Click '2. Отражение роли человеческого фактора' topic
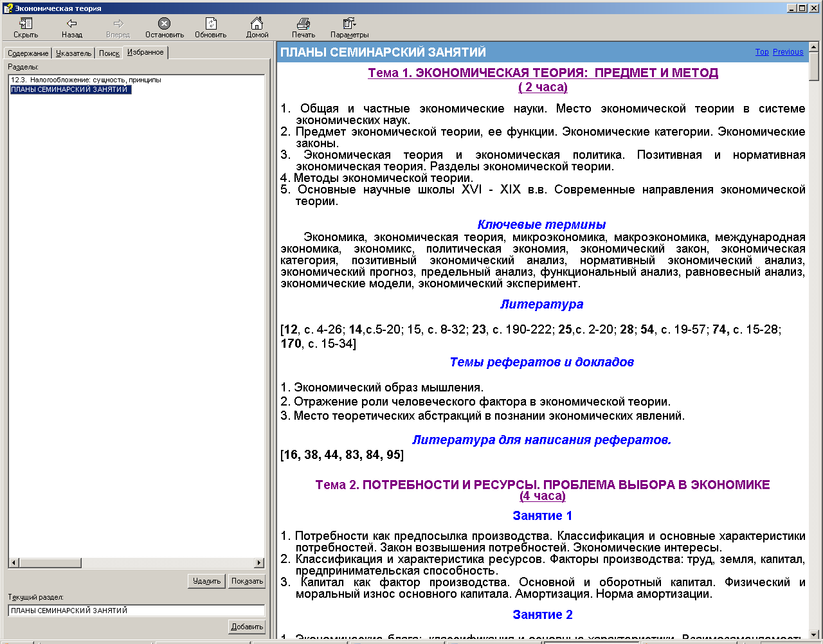Image resolution: width=823 pixels, height=644 pixels. click(475, 402)
